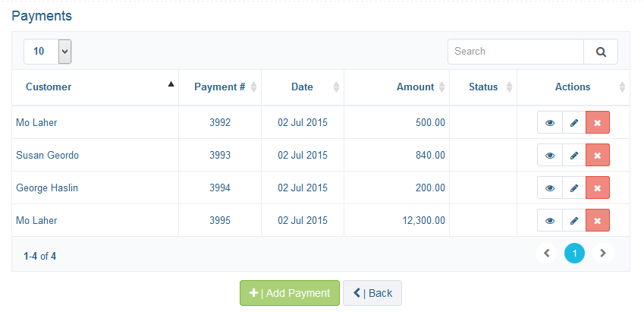The height and width of the screenshot is (312, 644).
Task: Focus the Search input field
Action: (516, 52)
